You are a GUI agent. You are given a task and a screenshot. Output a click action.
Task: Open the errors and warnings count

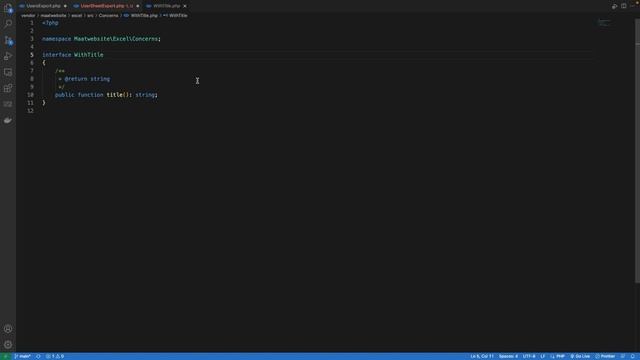(55, 356)
